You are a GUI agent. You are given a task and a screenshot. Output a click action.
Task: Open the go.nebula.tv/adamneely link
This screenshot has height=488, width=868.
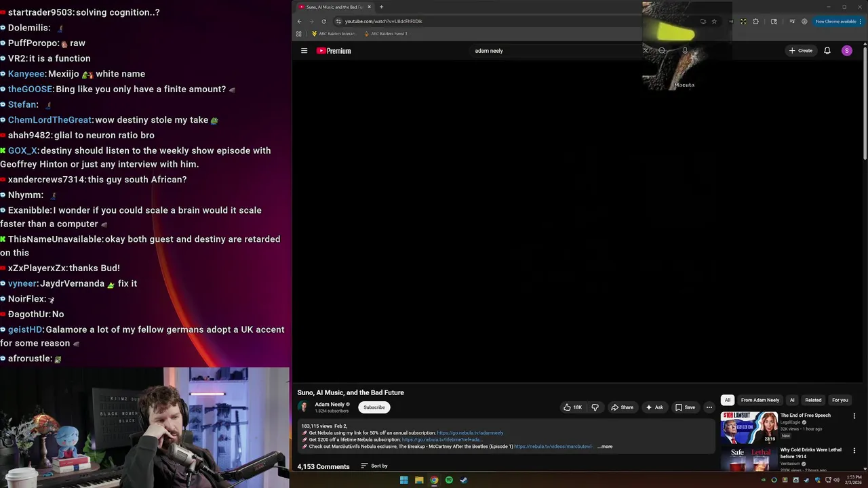coord(470,433)
